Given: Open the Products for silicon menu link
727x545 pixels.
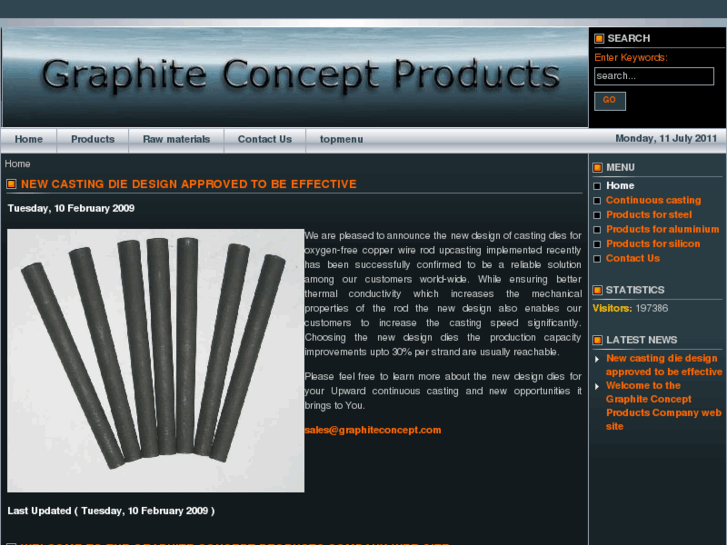Looking at the screenshot, I should [653, 244].
